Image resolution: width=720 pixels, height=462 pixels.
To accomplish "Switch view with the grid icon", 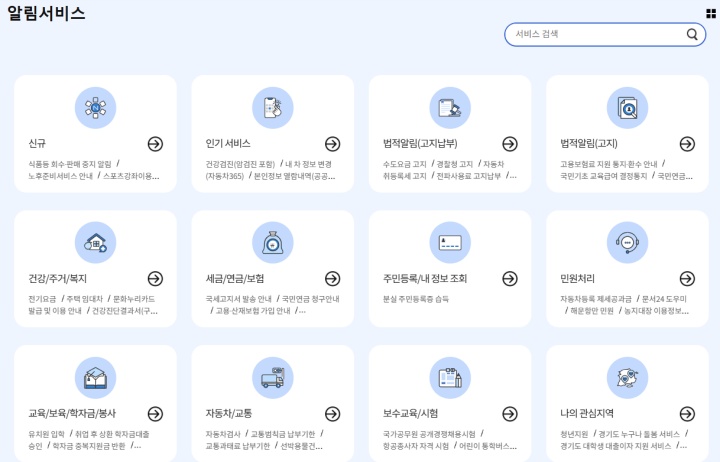I will click(711, 14).
